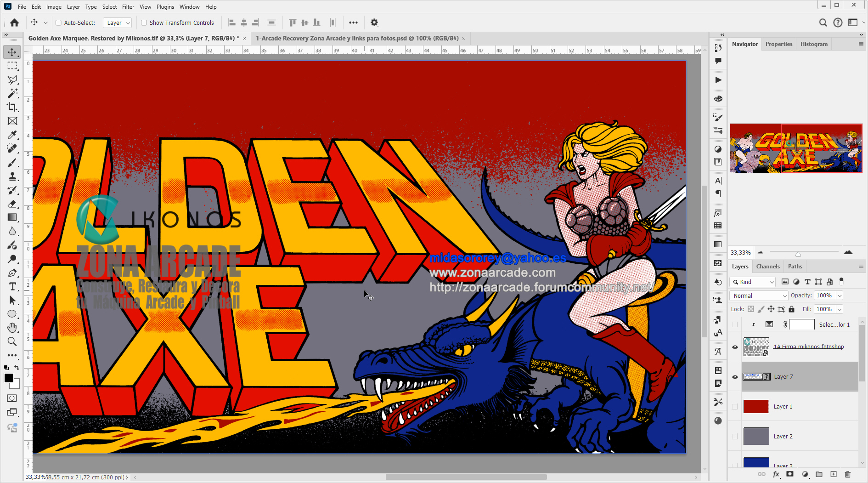Select the Move tool in toolbar
Viewport: 868px width, 483px height.
click(12, 52)
